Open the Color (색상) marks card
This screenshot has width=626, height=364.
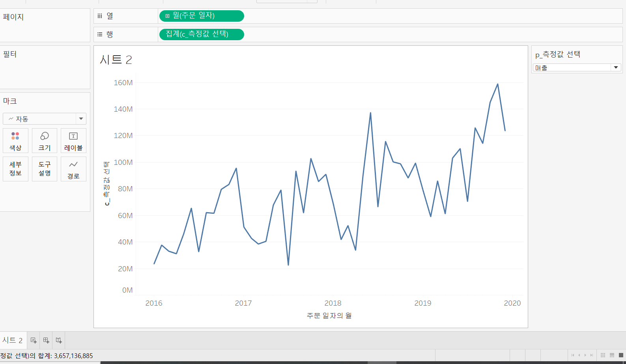tap(15, 141)
